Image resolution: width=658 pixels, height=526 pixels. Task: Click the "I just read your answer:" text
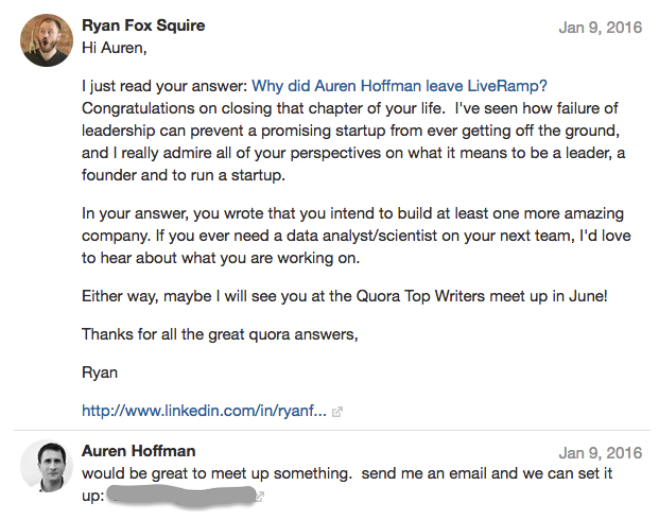164,87
